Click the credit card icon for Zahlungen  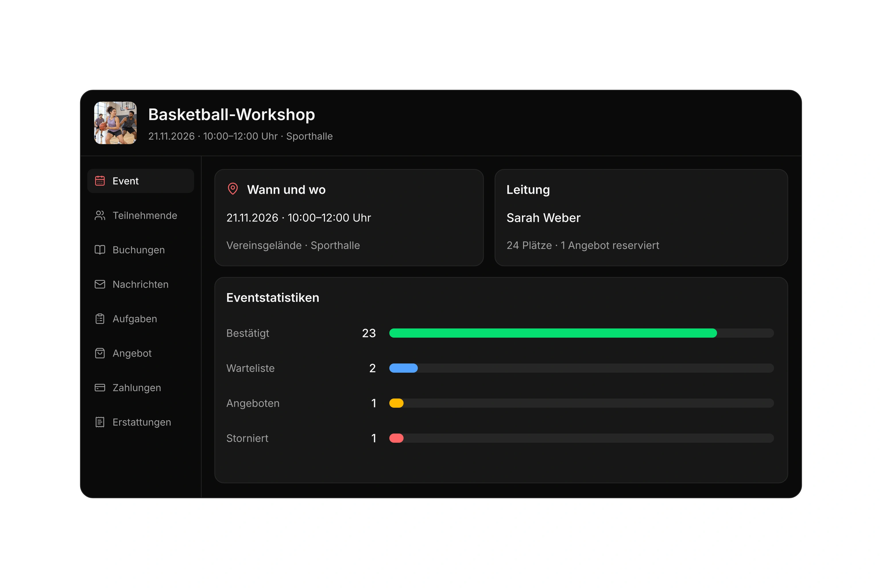(x=100, y=387)
